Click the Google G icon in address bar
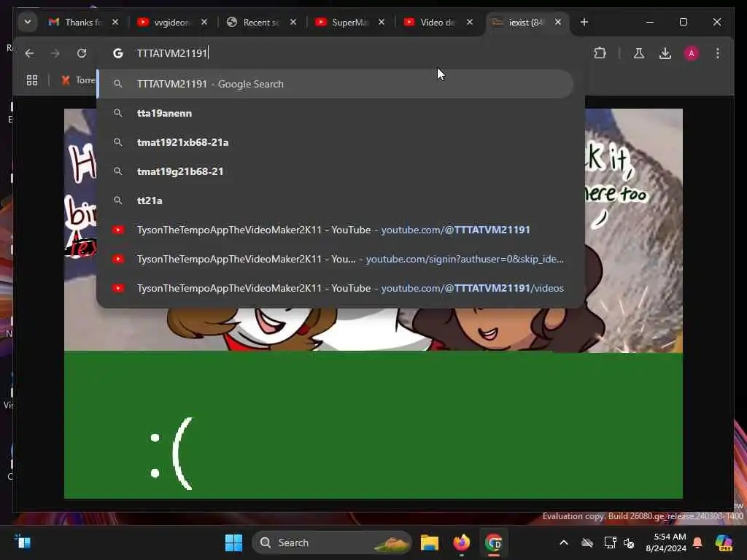 (x=118, y=53)
